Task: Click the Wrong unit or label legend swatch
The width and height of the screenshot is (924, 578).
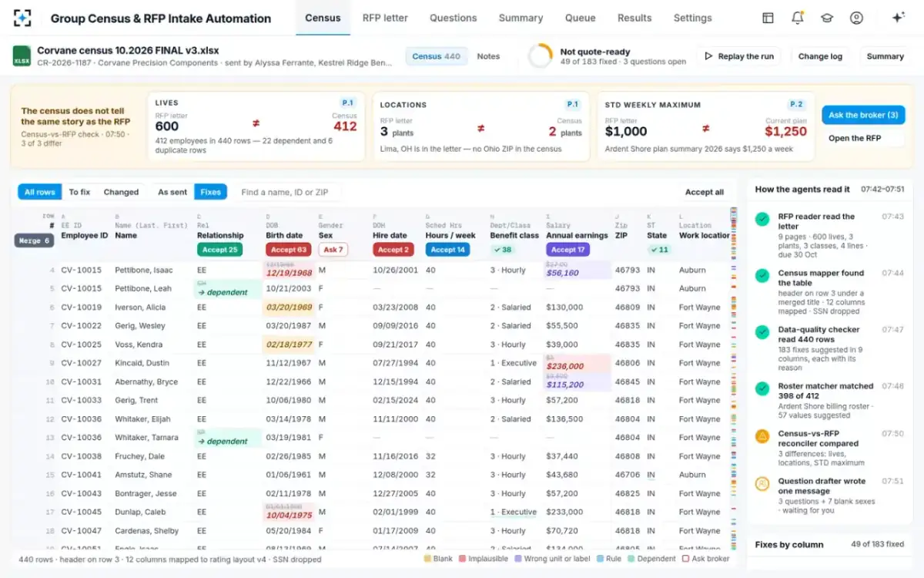Action: click(x=518, y=559)
